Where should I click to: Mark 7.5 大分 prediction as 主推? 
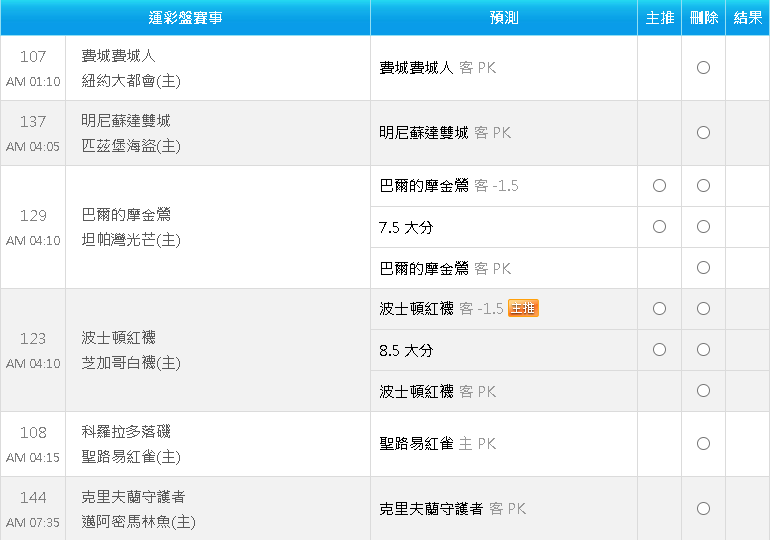659,226
